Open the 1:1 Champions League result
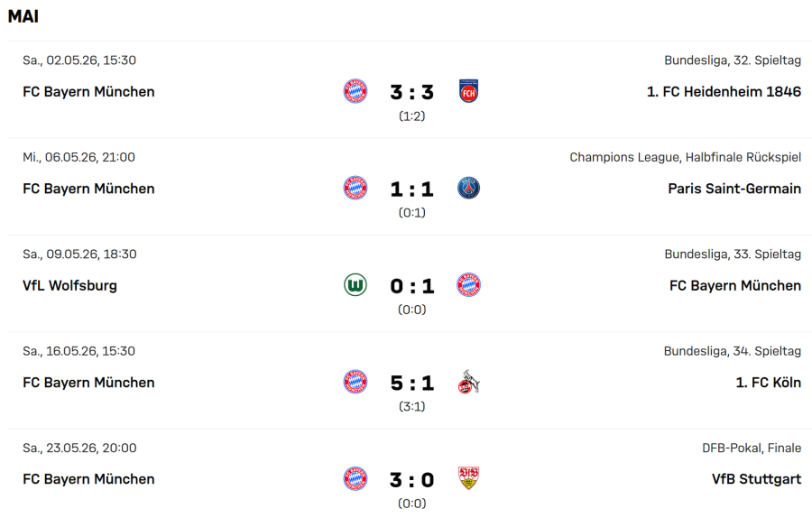 (411, 190)
